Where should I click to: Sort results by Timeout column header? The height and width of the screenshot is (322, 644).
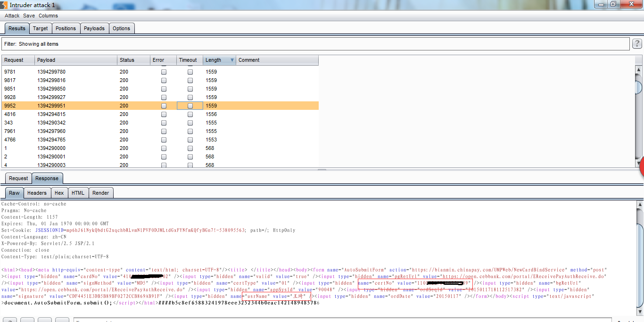(190, 60)
